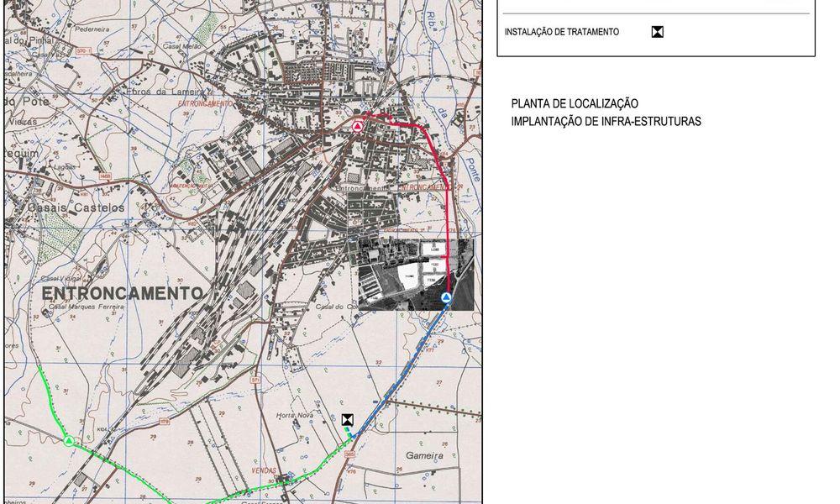
Task: Click the red triangle marker in Entroncamento
Action: [x=357, y=127]
